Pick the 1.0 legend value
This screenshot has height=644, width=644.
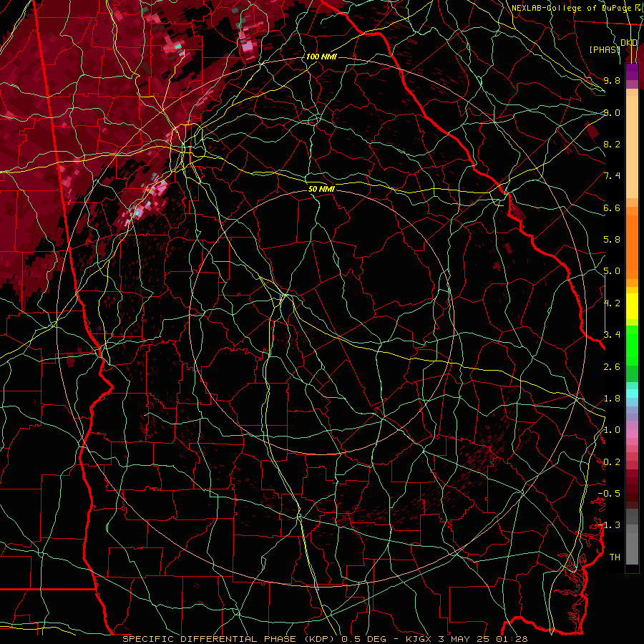click(x=612, y=430)
